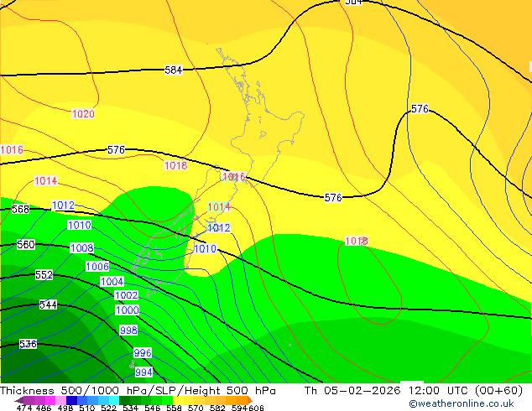Click the 582 value under the color scale

(217, 408)
